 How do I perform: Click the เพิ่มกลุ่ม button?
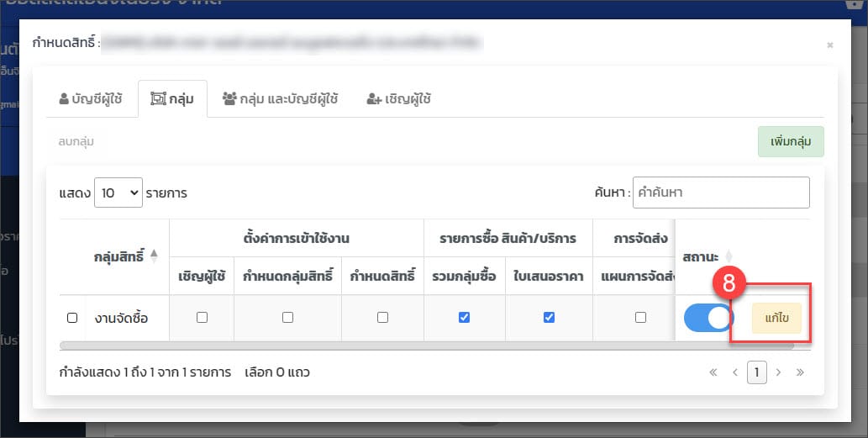(x=790, y=142)
